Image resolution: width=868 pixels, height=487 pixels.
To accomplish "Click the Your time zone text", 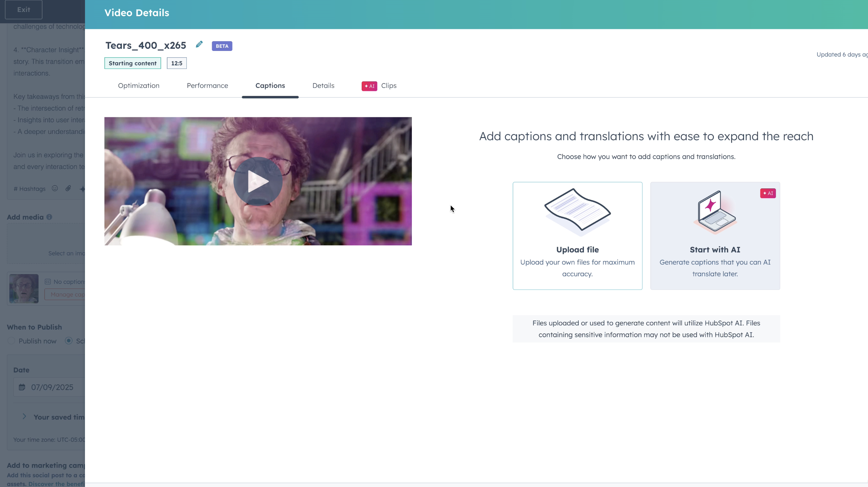I will coord(49,440).
